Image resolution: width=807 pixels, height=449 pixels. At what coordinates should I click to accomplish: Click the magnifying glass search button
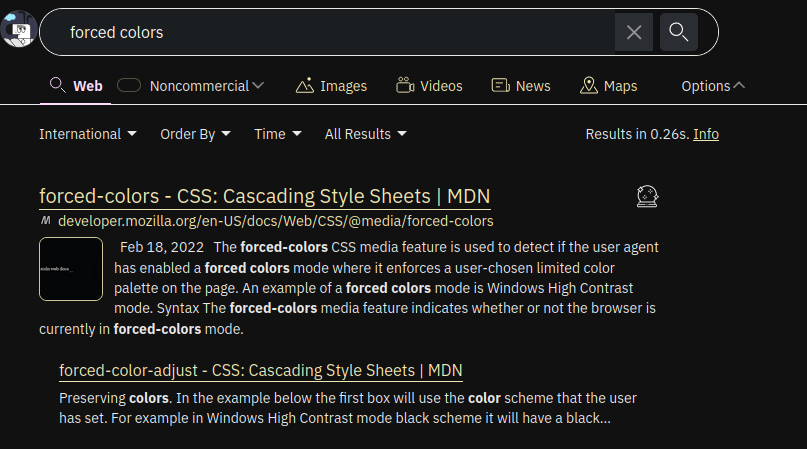(679, 33)
